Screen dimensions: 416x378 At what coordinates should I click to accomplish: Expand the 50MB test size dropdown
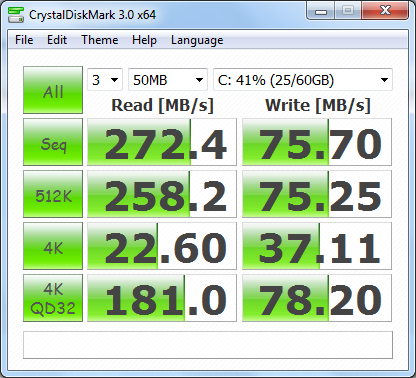point(168,80)
